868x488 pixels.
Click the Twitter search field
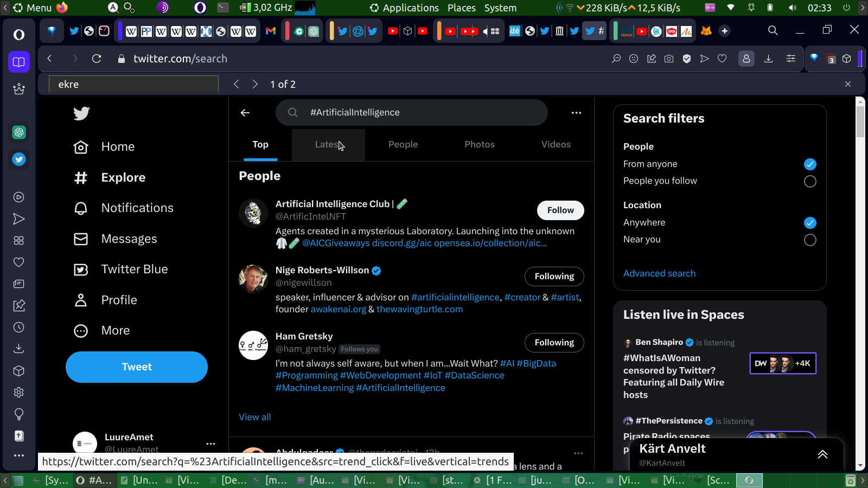click(412, 113)
